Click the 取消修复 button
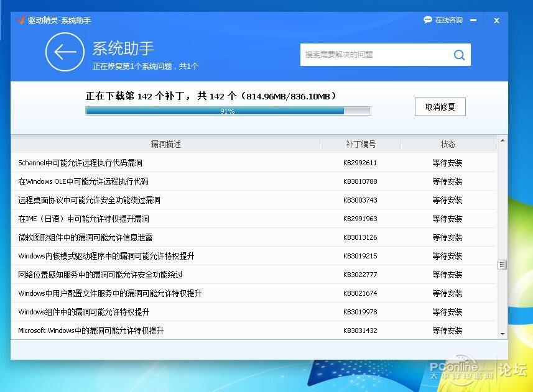The height and width of the screenshot is (392, 533). (440, 107)
